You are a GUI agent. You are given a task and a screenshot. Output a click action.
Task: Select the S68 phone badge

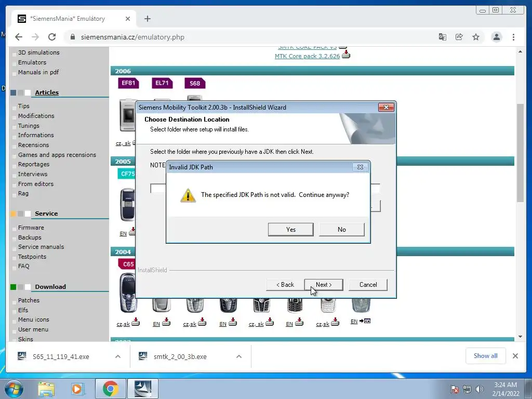195,83
